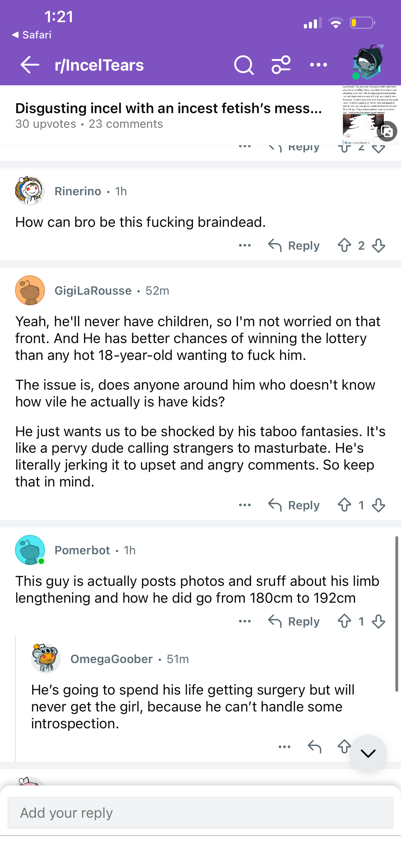The height and width of the screenshot is (868, 401).
Task: Upvote GigiLaRousse's comment
Action: tap(344, 505)
